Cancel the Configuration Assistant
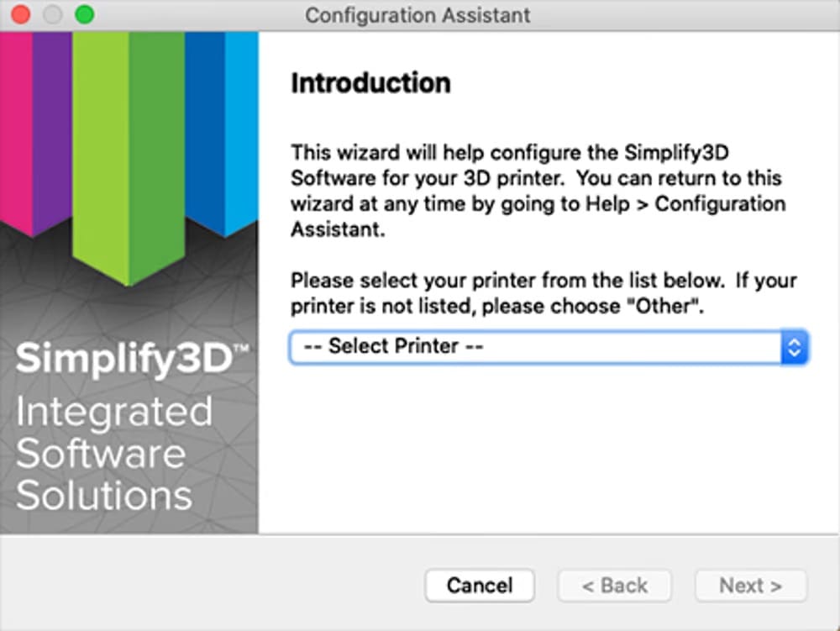840x631 pixels. 479,585
